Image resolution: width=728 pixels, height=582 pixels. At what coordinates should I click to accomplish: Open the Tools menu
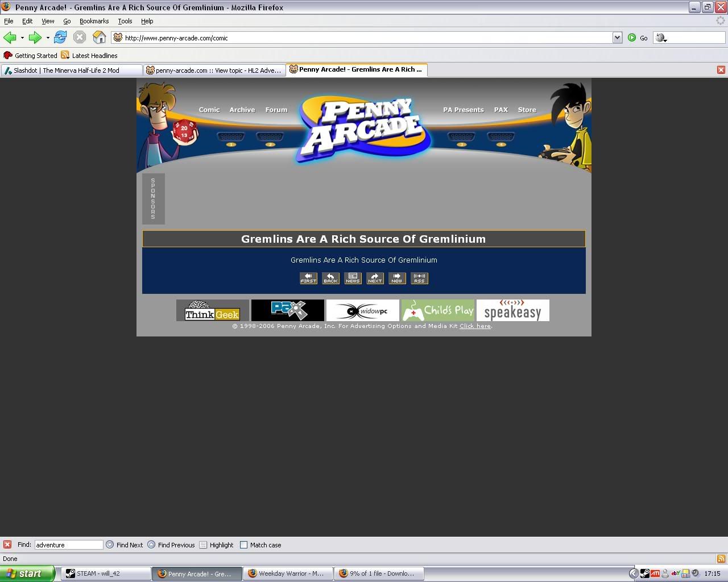point(125,21)
